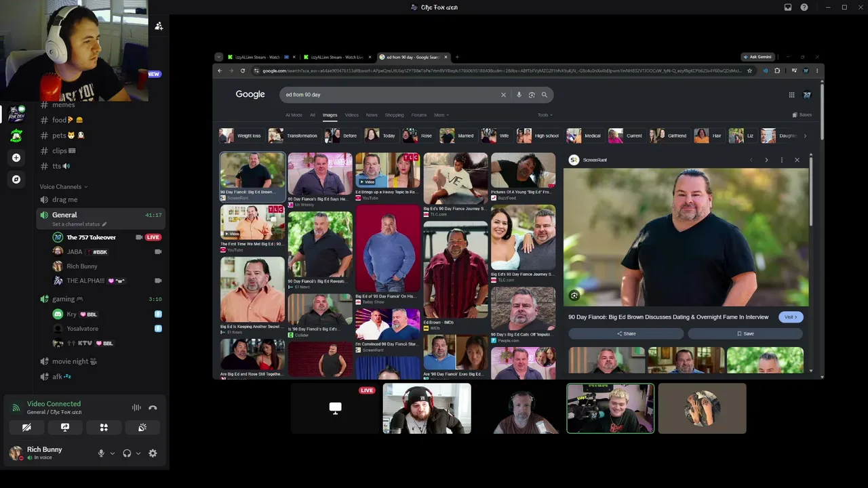Screen dimensions: 868x488
Task: Click the Visit button in preview
Action: pos(791,317)
